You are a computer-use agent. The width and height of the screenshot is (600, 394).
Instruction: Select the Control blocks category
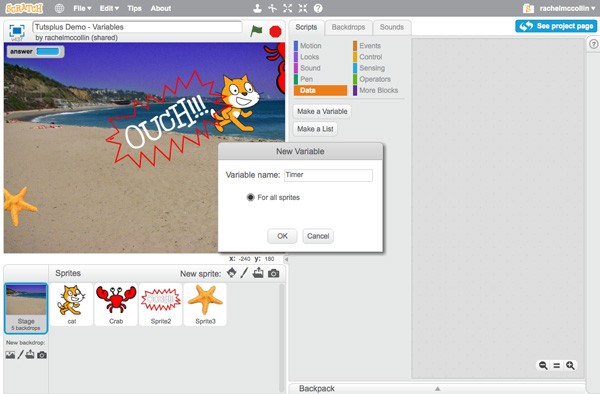click(x=379, y=57)
